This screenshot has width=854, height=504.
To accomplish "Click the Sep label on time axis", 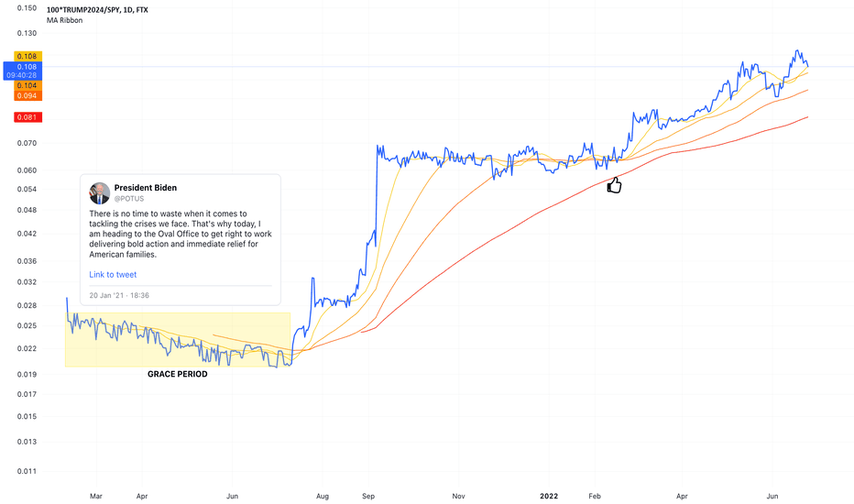I will (368, 497).
